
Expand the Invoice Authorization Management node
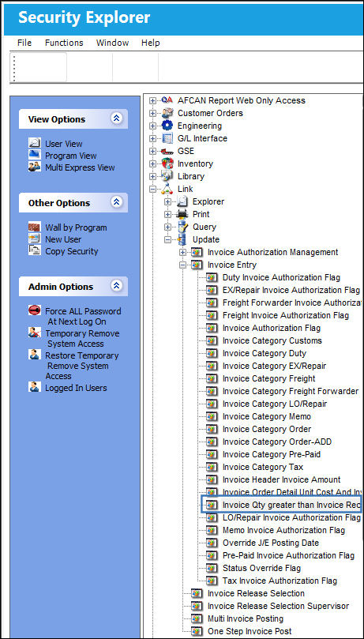click(x=183, y=252)
